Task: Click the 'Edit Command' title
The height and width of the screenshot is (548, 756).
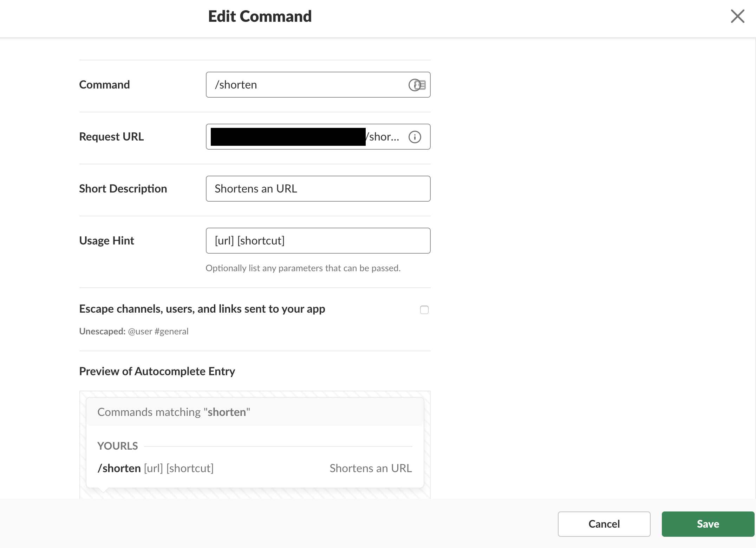Action: [260, 16]
